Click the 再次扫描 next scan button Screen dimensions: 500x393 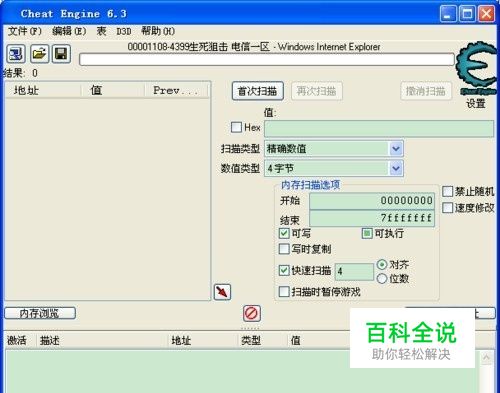point(317,91)
